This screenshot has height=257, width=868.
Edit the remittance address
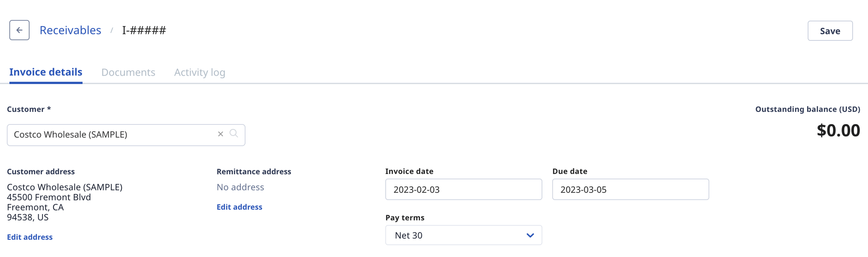tap(239, 207)
